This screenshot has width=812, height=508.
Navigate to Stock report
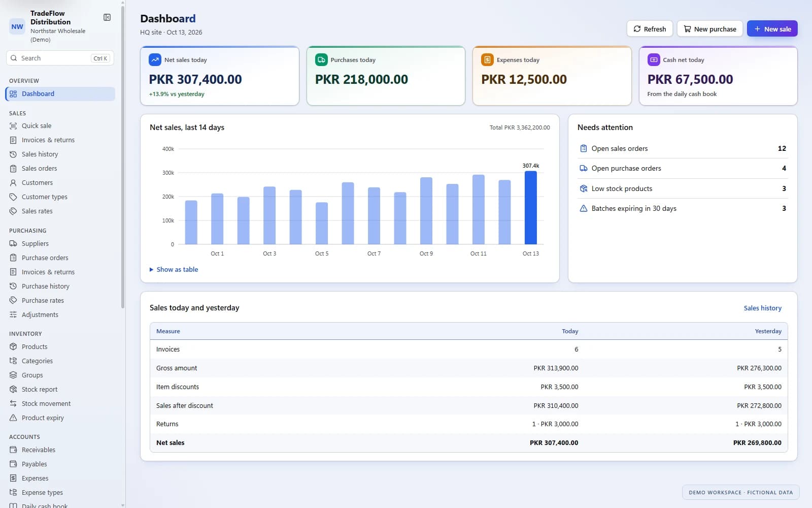tap(60, 390)
